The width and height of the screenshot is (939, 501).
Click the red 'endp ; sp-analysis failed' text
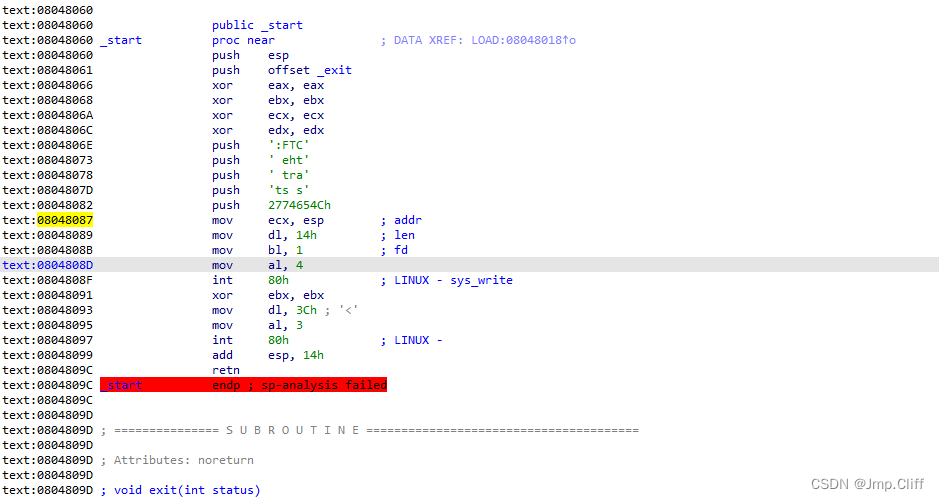pos(299,385)
